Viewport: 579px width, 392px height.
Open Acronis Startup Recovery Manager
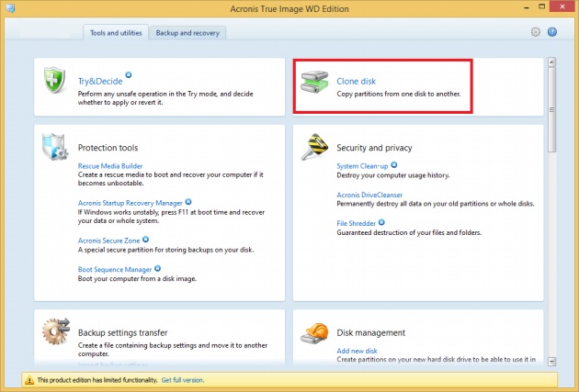pos(130,201)
